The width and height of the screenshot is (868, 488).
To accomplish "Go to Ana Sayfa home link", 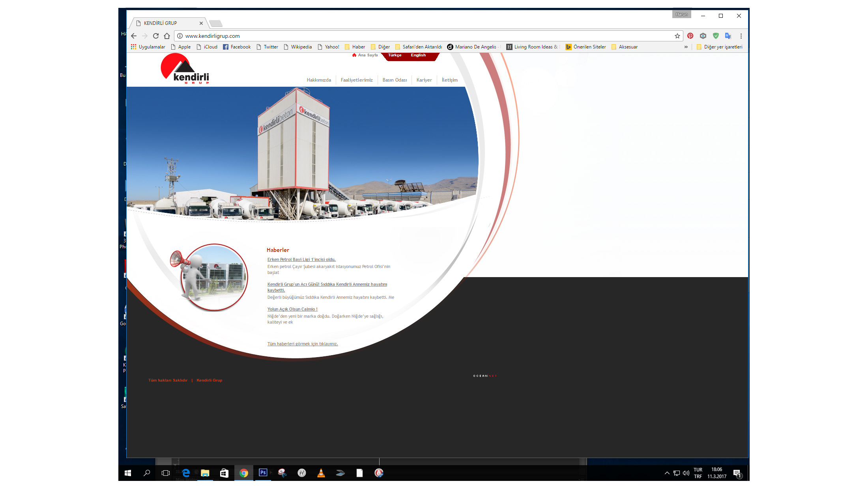I will (x=365, y=55).
